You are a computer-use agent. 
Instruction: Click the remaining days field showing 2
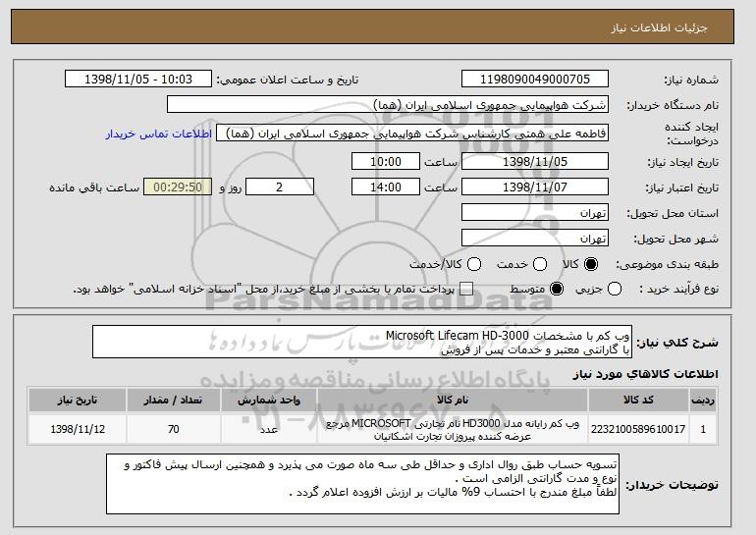pyautogui.click(x=280, y=187)
